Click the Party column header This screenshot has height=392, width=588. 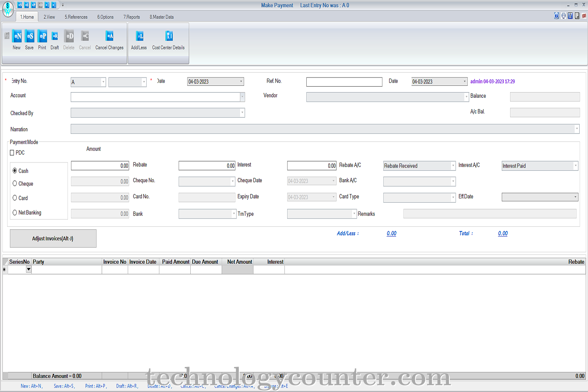pyautogui.click(x=66, y=262)
